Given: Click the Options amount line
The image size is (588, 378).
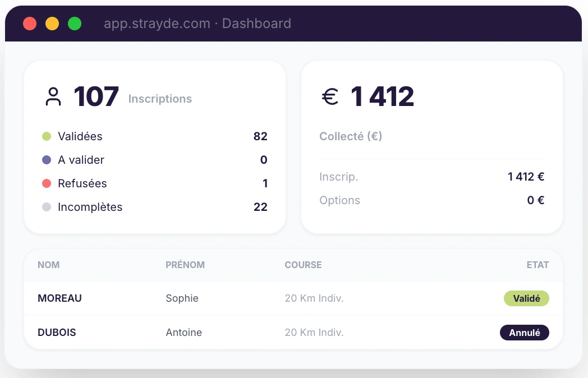Looking at the screenshot, I should pyautogui.click(x=431, y=200).
